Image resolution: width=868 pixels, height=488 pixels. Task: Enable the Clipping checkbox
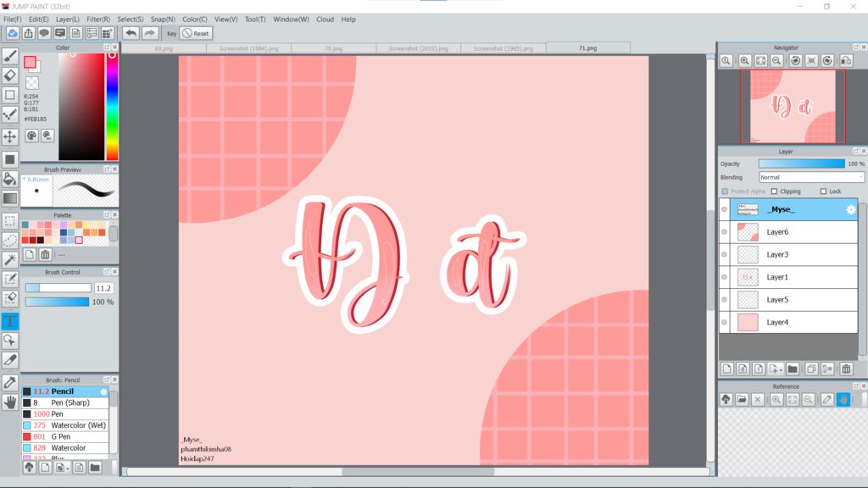pos(775,191)
